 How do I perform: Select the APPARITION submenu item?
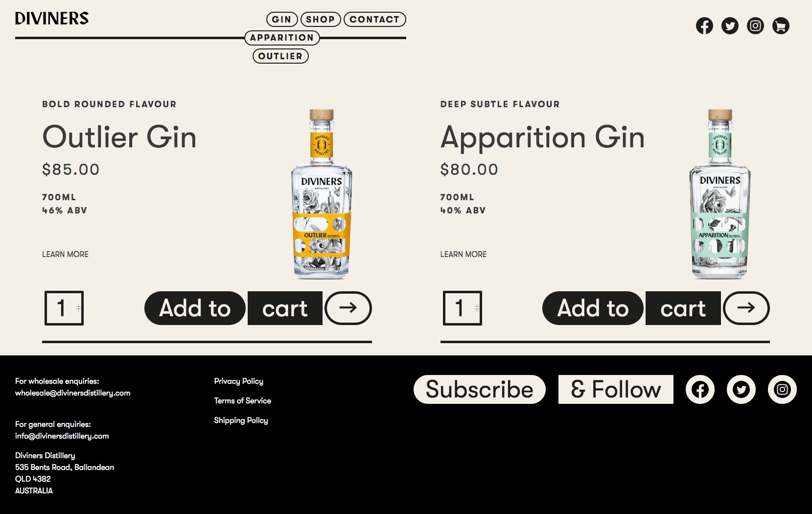pyautogui.click(x=282, y=38)
